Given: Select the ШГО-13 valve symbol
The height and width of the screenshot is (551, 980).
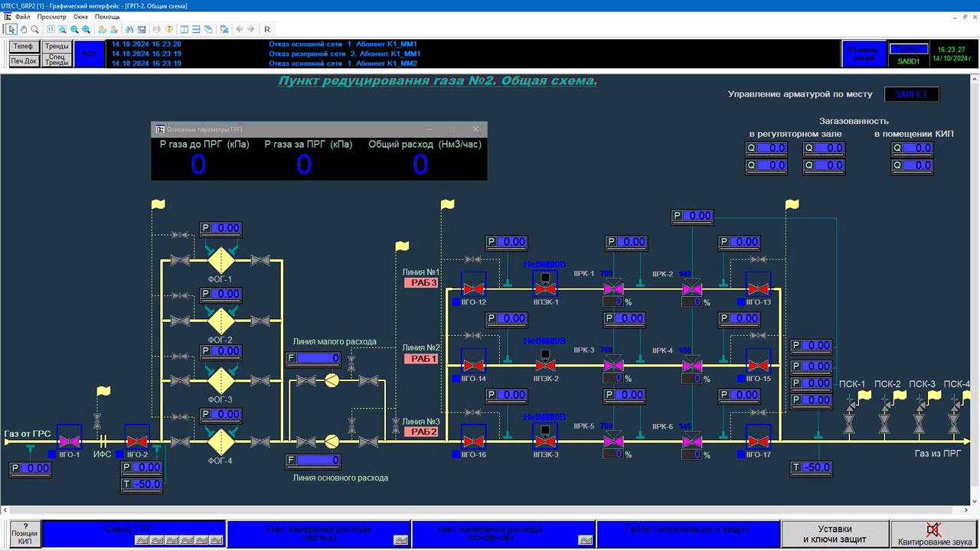Looking at the screenshot, I should [x=759, y=289].
